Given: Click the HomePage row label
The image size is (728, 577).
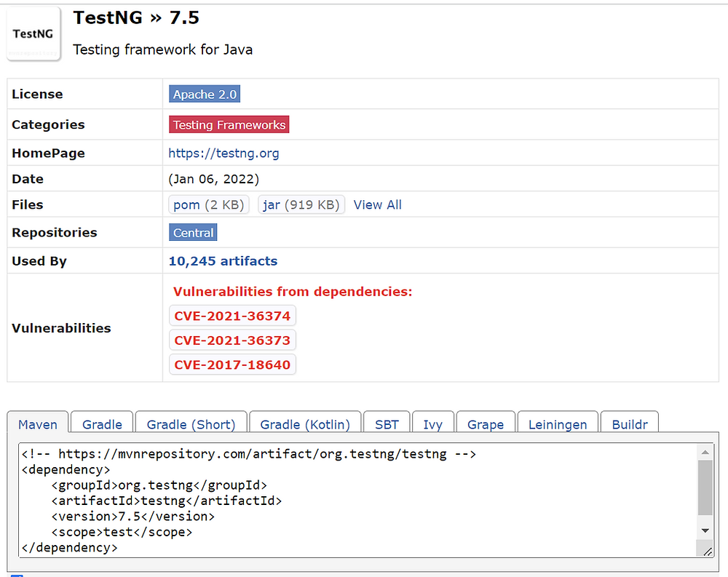Looking at the screenshot, I should 48,154.
